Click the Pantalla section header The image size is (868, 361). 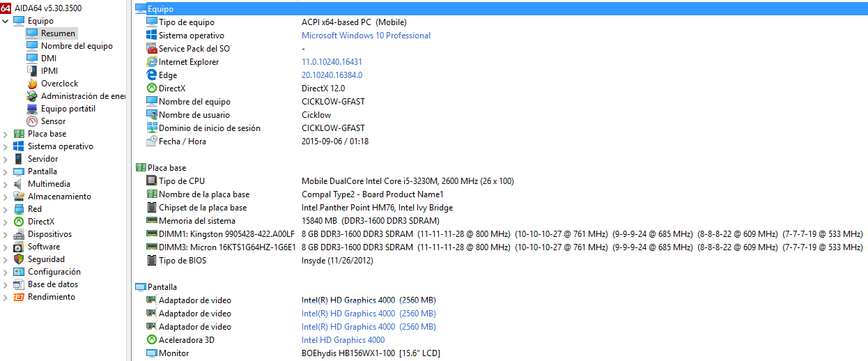[162, 287]
